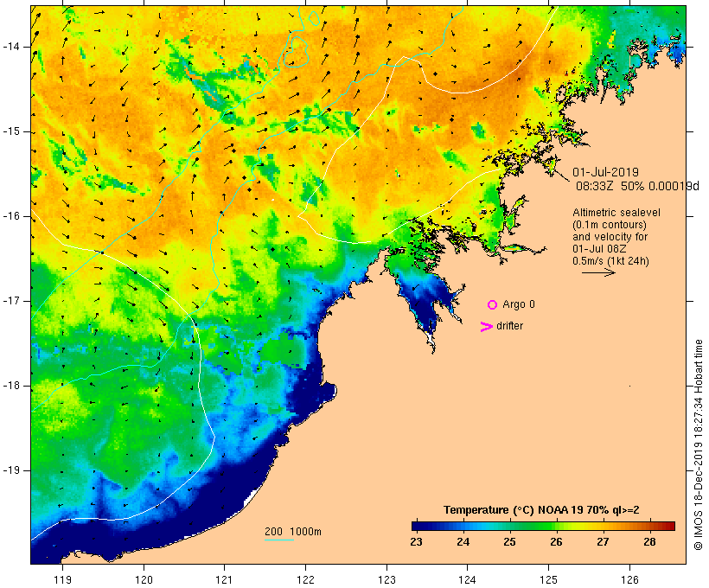The width and height of the screenshot is (709, 588).
Task: Click the cyan 200 1000m depth line
Action: (x=279, y=540)
